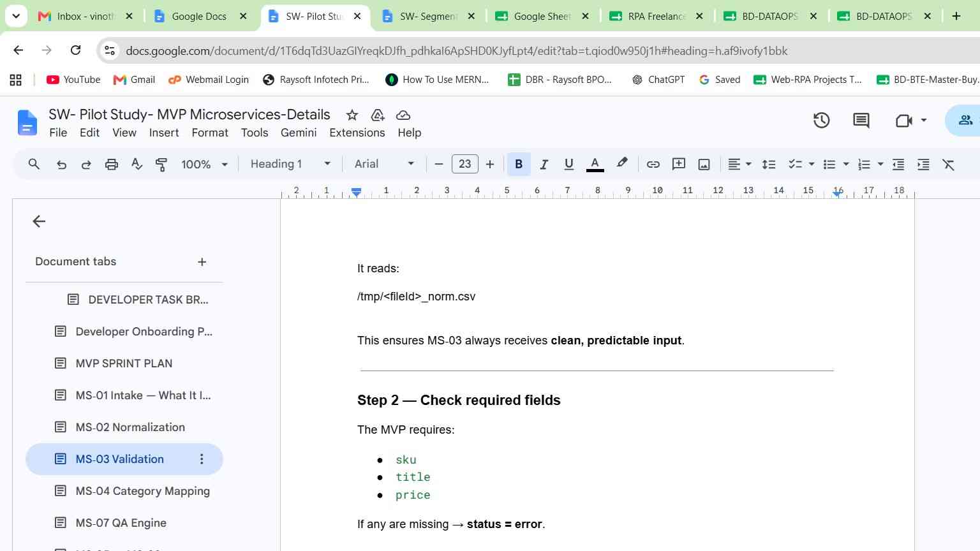
Task: Click the insert link icon
Action: (x=653, y=165)
